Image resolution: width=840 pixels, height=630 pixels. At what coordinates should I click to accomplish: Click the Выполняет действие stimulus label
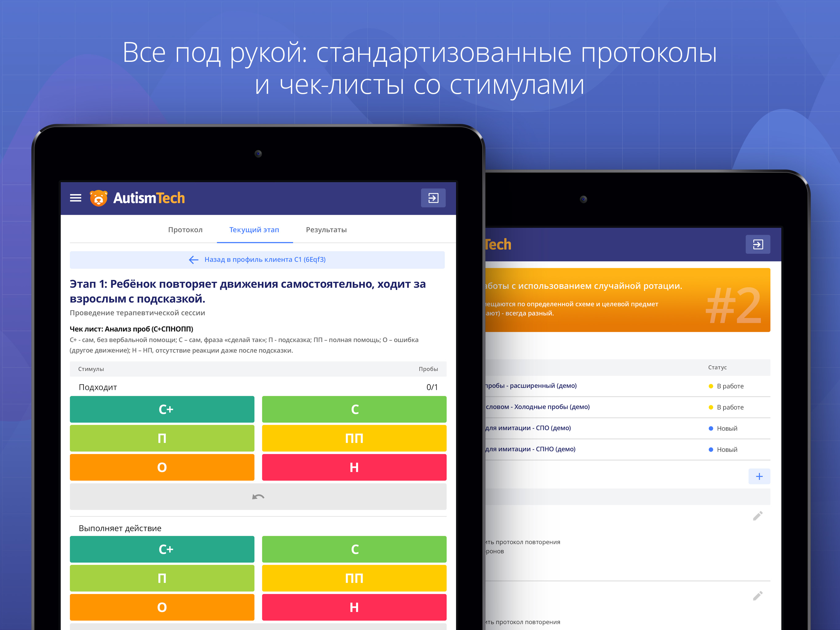pos(120,528)
